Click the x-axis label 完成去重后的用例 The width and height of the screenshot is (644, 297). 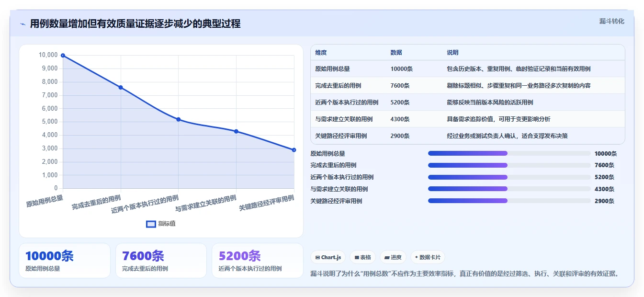pos(96,202)
